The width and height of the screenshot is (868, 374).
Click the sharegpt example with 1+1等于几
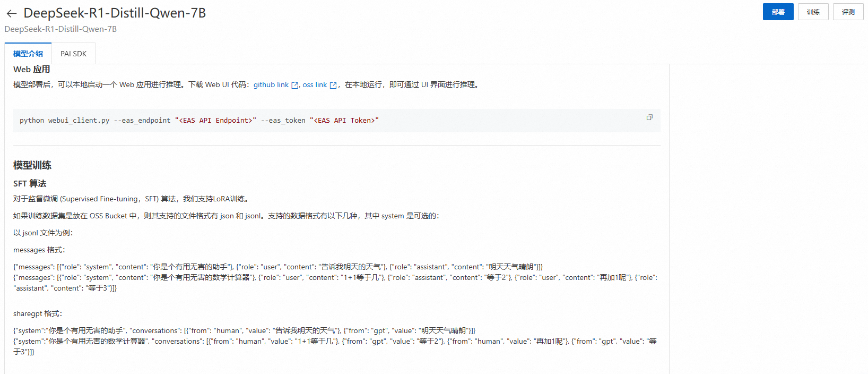point(335,346)
